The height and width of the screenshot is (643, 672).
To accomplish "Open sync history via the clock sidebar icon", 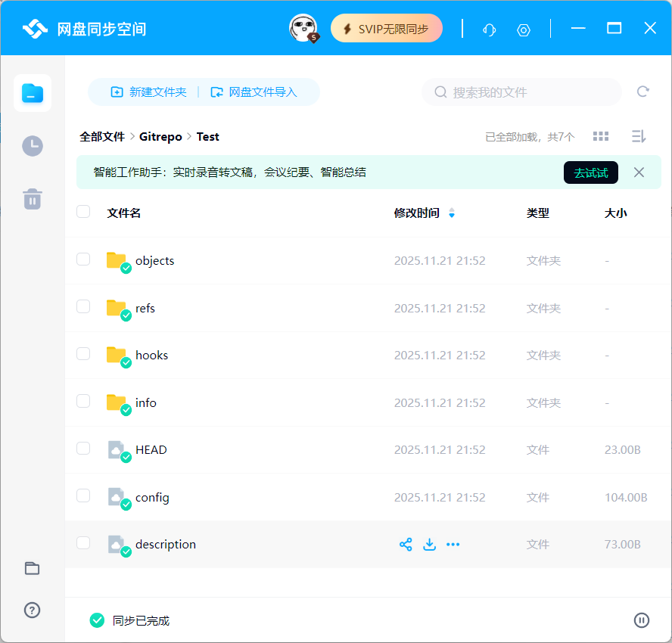I will point(32,146).
